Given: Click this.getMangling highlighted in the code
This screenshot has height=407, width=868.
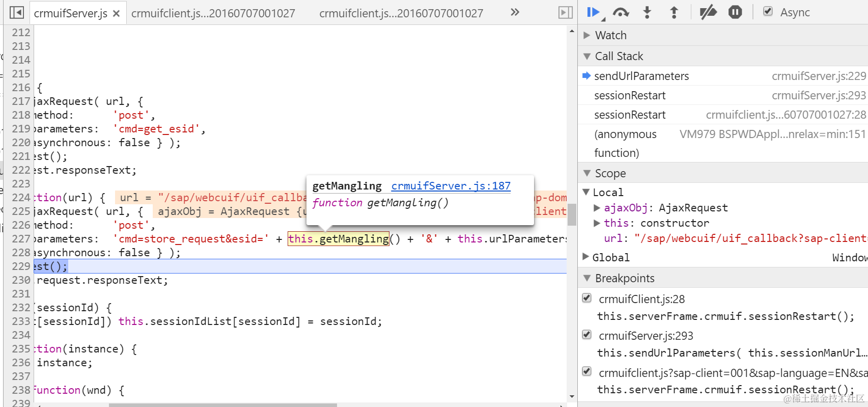Looking at the screenshot, I should click(x=339, y=238).
